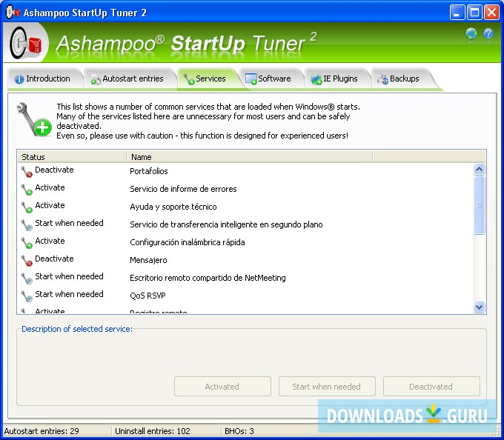This screenshot has width=504, height=440.
Task: Click the large wrench with green plus icon
Action: (34, 119)
